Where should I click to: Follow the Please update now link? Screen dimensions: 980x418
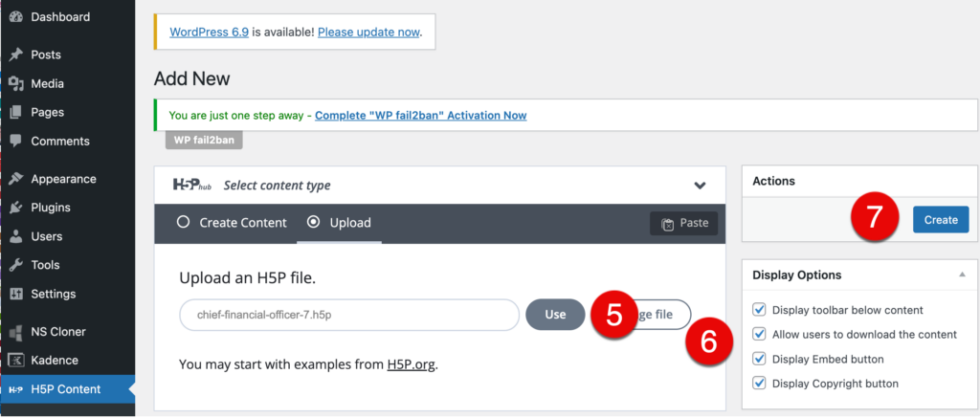click(x=368, y=32)
